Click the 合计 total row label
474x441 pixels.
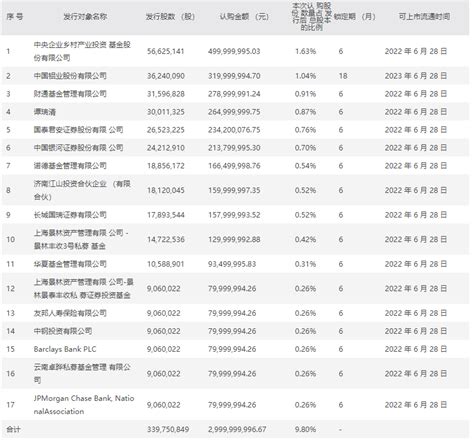pos(13,429)
